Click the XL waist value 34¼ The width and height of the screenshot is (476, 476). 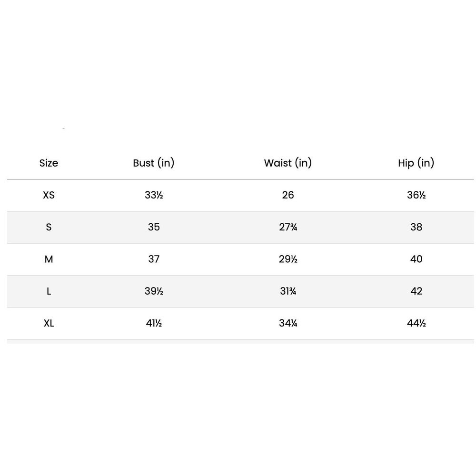pyautogui.click(x=288, y=323)
